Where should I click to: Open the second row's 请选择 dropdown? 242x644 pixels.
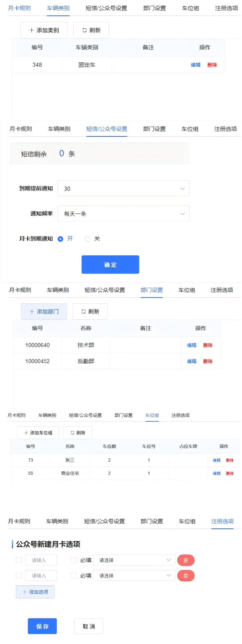[134, 576]
